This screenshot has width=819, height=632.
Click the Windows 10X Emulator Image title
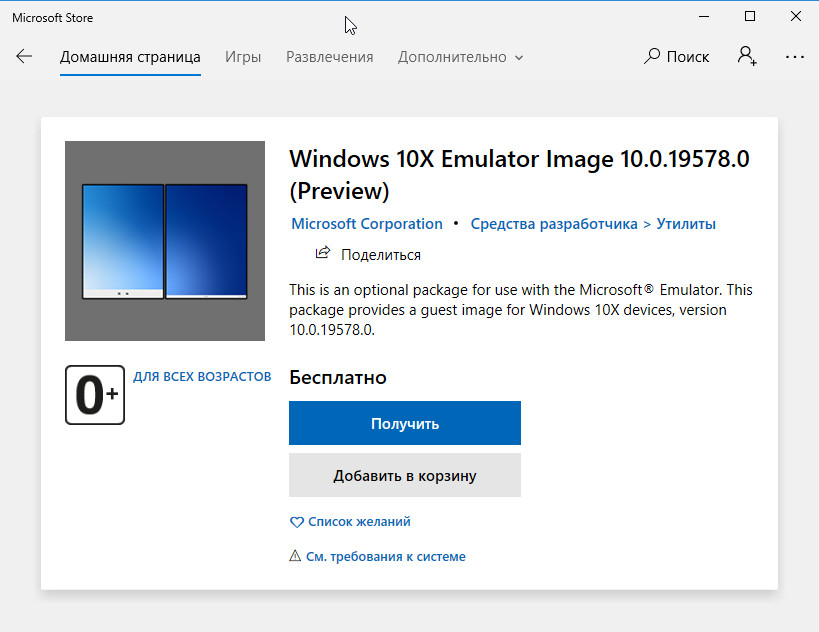click(x=519, y=175)
